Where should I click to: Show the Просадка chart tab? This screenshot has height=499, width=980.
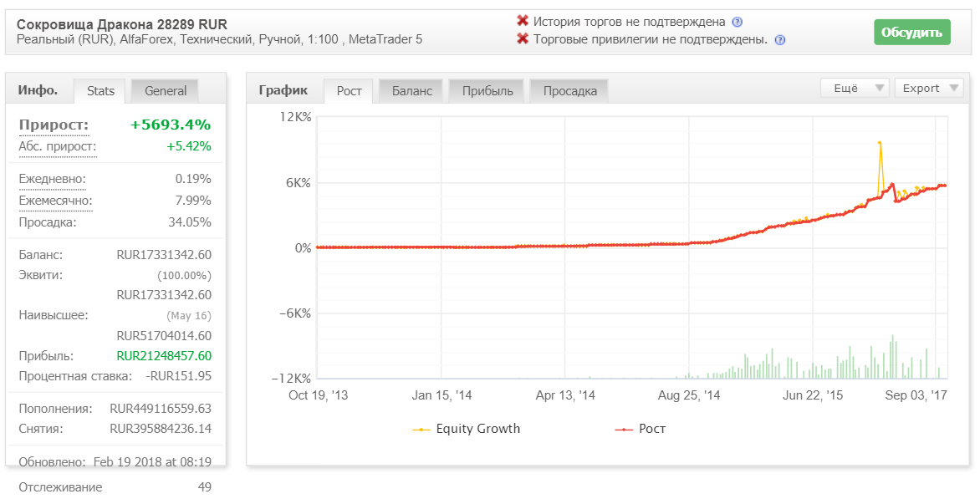[569, 91]
